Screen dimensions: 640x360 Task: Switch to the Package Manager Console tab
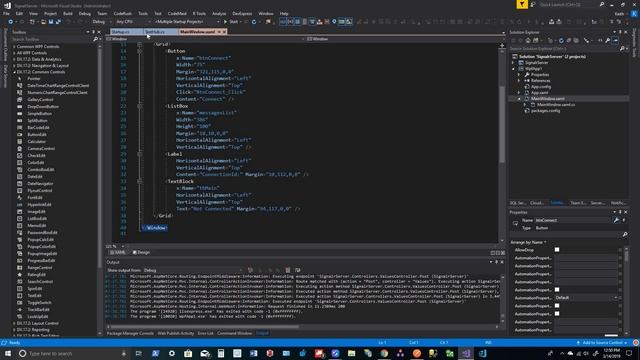130,333
